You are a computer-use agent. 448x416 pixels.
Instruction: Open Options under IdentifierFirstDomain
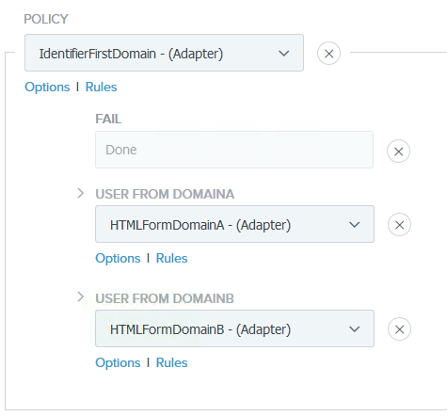pos(47,87)
